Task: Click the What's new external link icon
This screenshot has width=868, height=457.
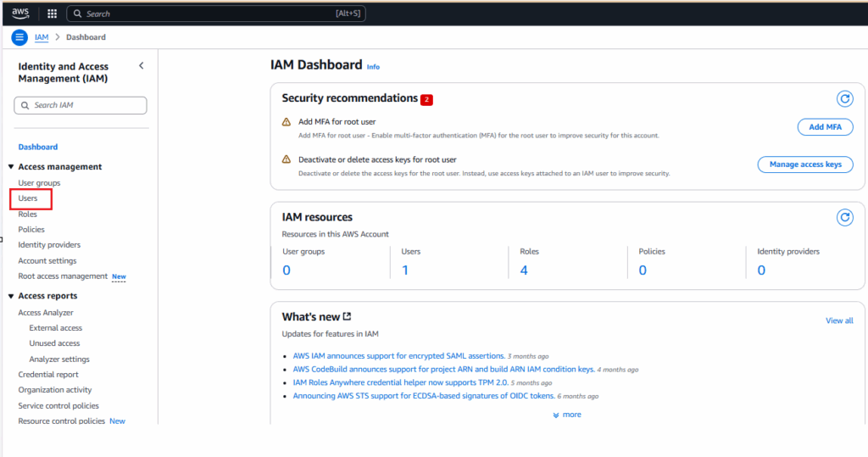Action: coord(347,316)
